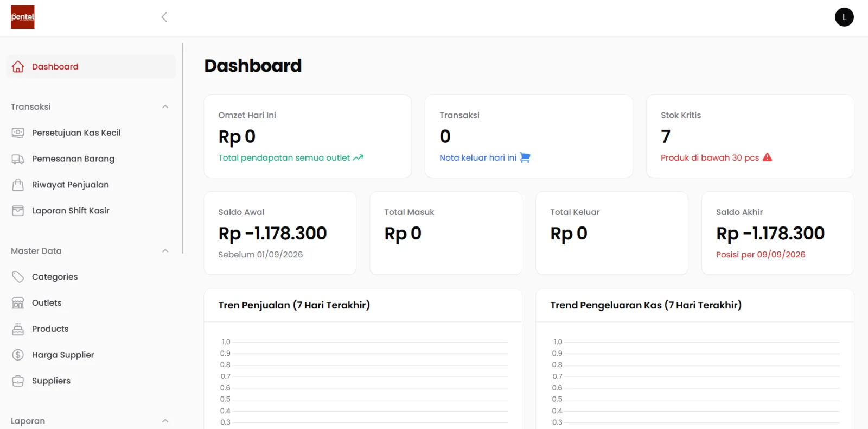Click the shopping cart icon in Transaksi card
Image resolution: width=868 pixels, height=429 pixels.
[x=525, y=157]
